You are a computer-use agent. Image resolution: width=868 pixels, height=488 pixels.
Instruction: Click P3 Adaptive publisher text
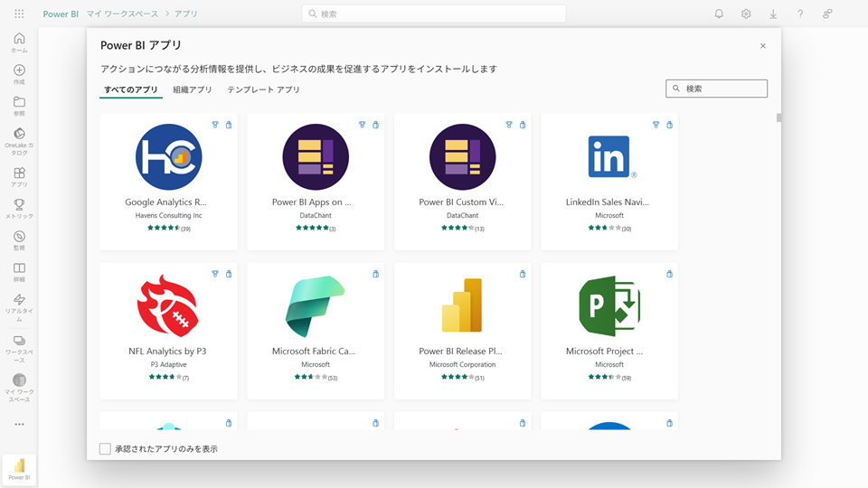point(169,364)
